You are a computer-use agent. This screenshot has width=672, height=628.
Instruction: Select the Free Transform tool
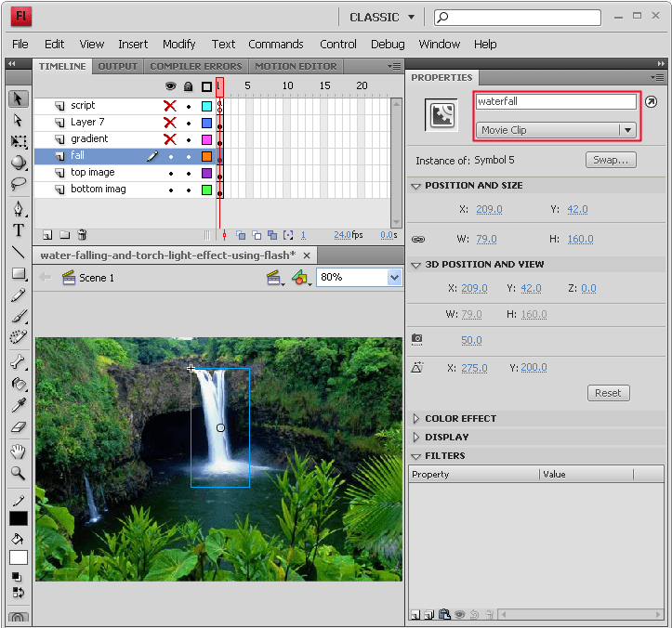(18, 141)
